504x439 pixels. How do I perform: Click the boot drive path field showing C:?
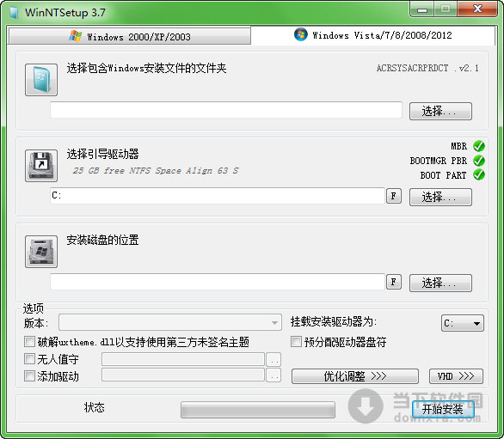[x=218, y=196]
